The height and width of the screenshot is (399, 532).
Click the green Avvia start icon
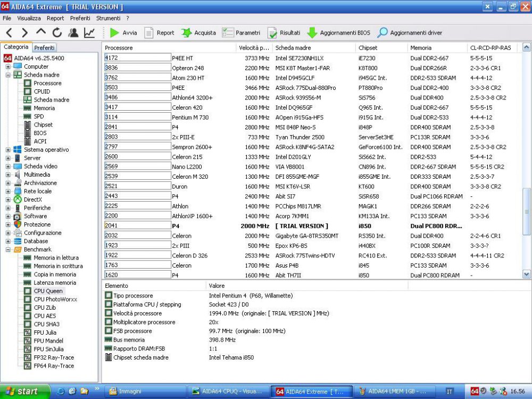114,33
